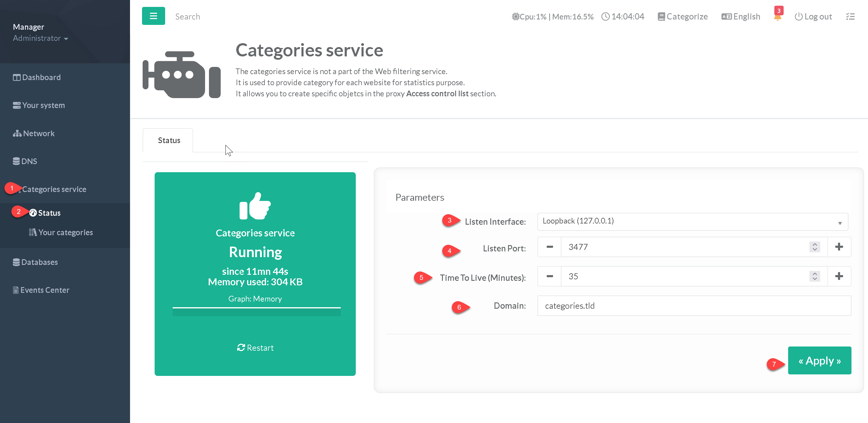868x423 pixels.
Task: Open the notifications bell icon
Action: click(777, 16)
